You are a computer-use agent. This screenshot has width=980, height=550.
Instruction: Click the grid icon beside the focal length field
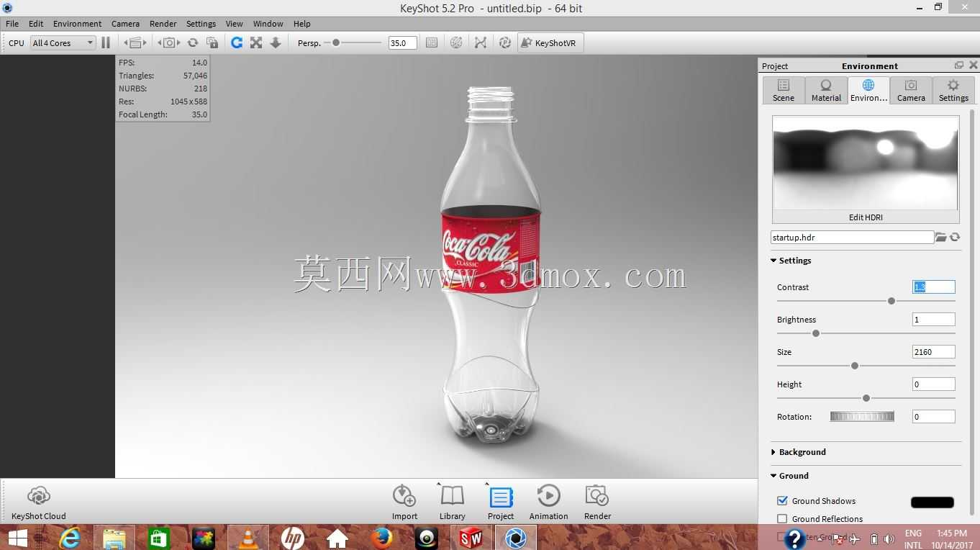[x=432, y=42]
